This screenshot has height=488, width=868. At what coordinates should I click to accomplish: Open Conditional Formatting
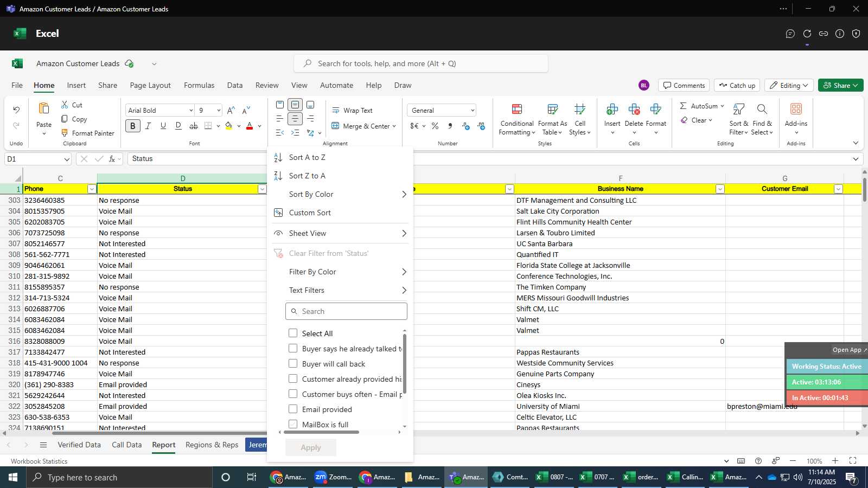point(517,120)
